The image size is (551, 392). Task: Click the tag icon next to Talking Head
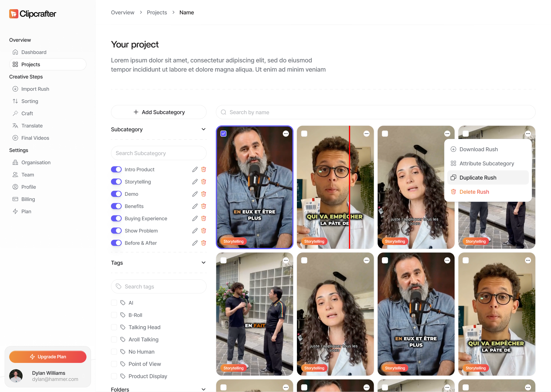[x=123, y=327]
